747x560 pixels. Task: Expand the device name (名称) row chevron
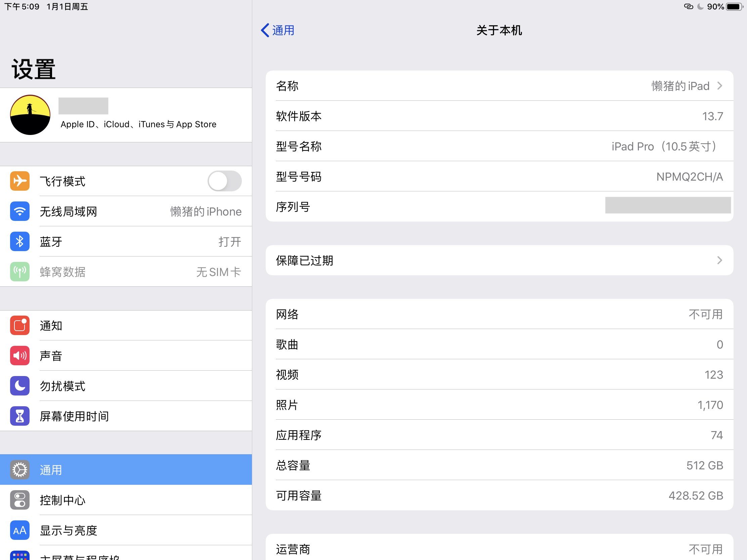tap(719, 86)
